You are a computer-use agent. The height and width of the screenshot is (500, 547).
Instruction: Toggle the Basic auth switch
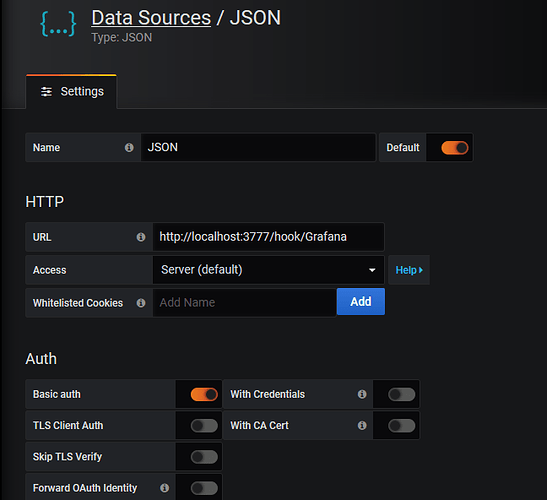(204, 395)
